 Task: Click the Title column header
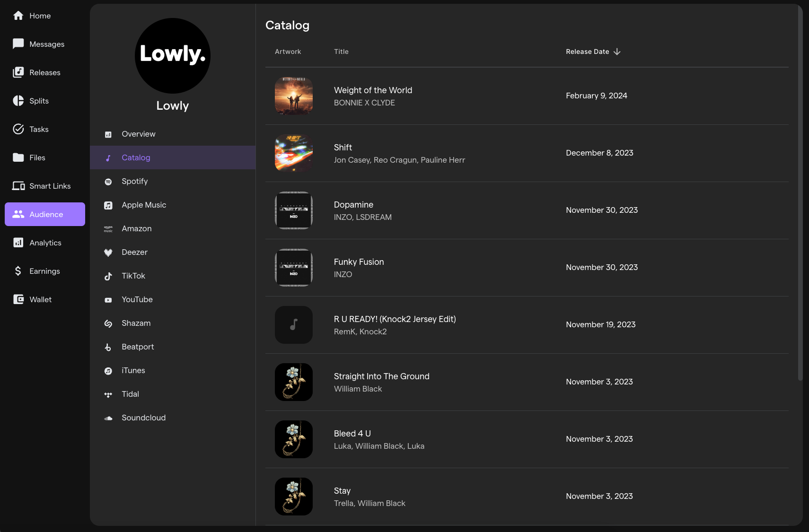tap(341, 52)
